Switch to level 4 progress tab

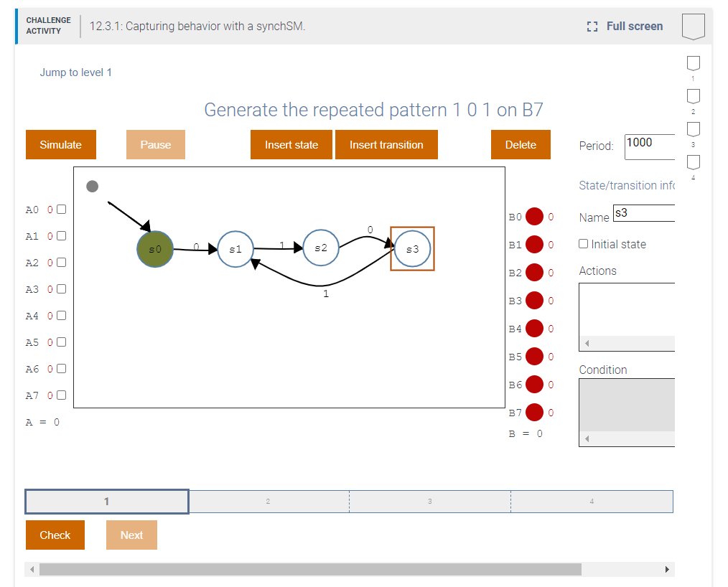(x=592, y=502)
